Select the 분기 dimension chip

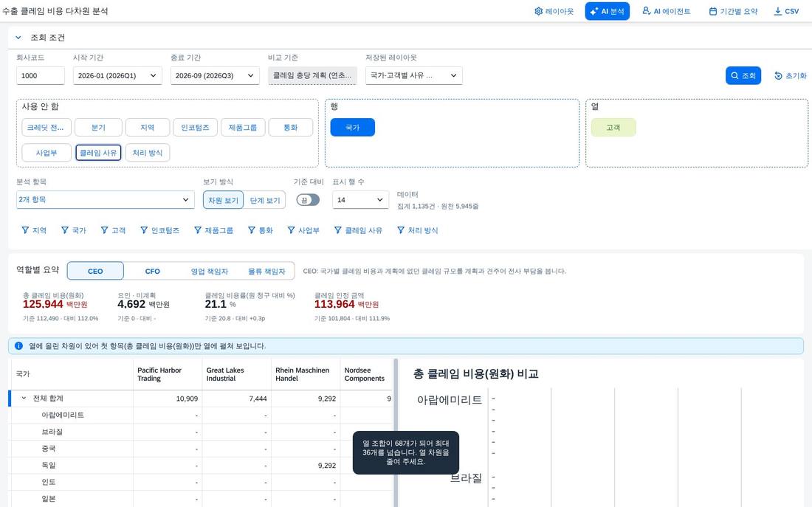tap(98, 128)
